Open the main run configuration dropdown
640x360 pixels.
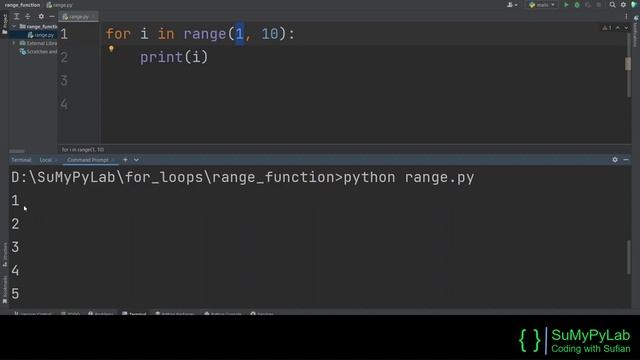pyautogui.click(x=542, y=5)
